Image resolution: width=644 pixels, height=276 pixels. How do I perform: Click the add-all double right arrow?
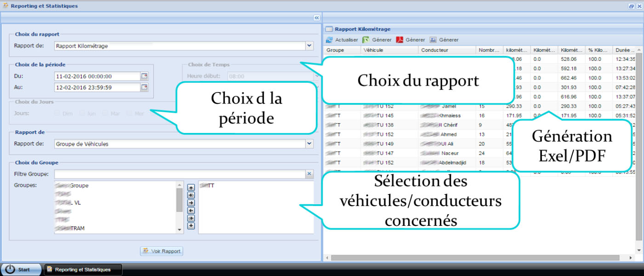pos(191,195)
